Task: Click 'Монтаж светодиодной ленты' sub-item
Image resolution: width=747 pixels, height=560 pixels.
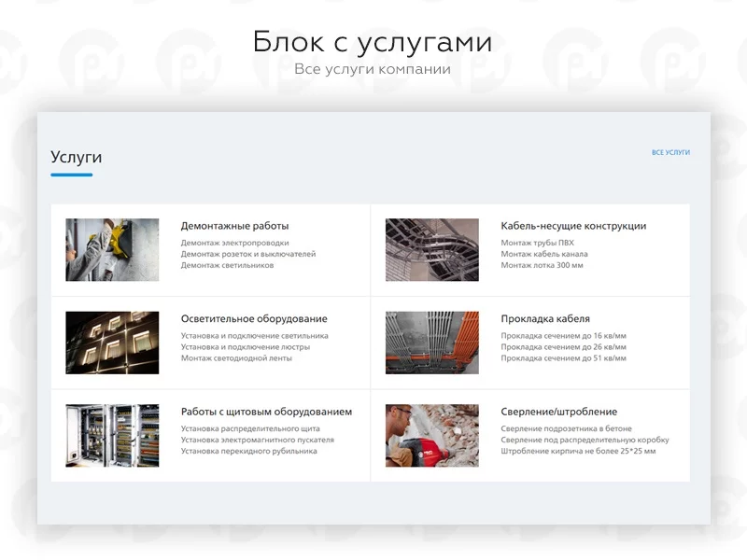Action: tap(236, 358)
